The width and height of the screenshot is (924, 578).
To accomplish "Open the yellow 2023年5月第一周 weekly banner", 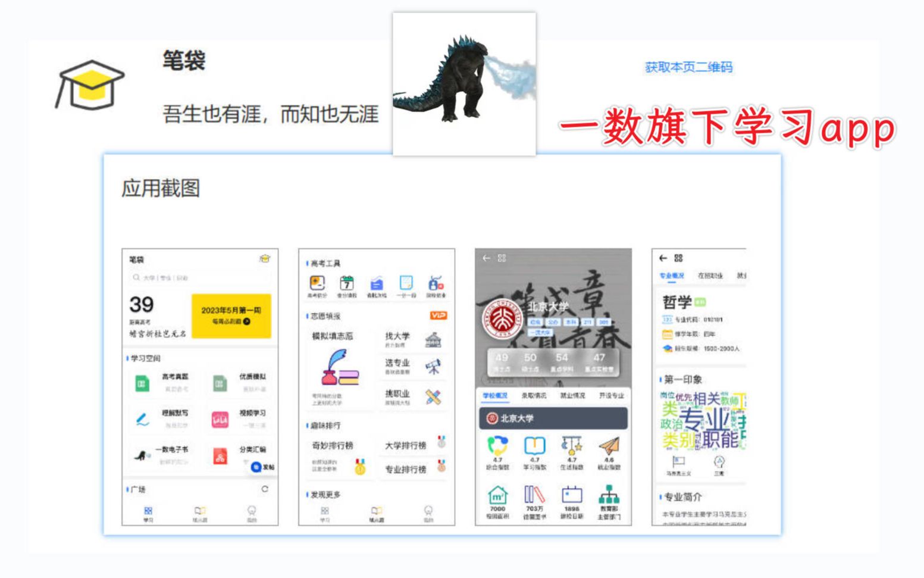I will tap(231, 315).
